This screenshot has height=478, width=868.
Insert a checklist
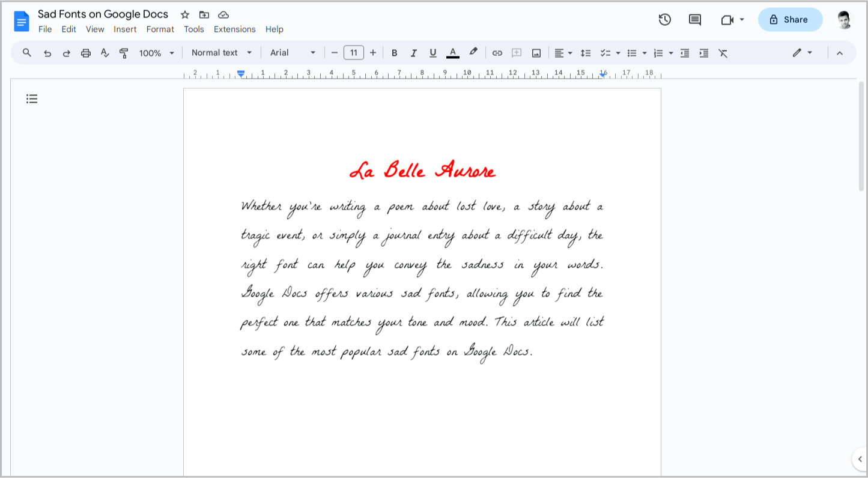coord(605,53)
